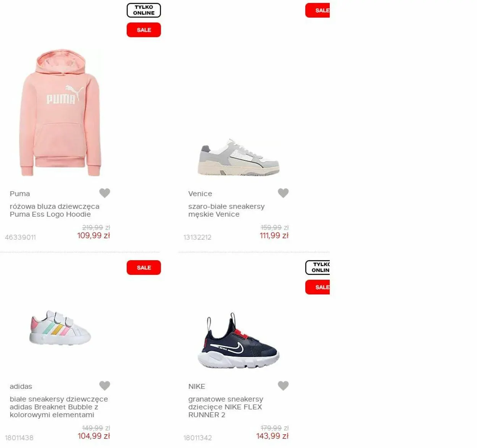Click SALE badge on Puma hoodie

coord(144,30)
